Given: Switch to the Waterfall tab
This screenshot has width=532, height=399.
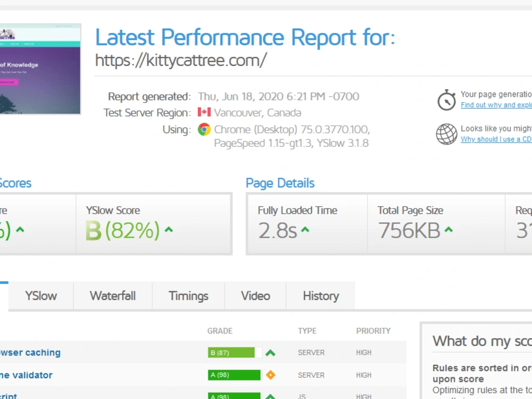Looking at the screenshot, I should (x=113, y=296).
